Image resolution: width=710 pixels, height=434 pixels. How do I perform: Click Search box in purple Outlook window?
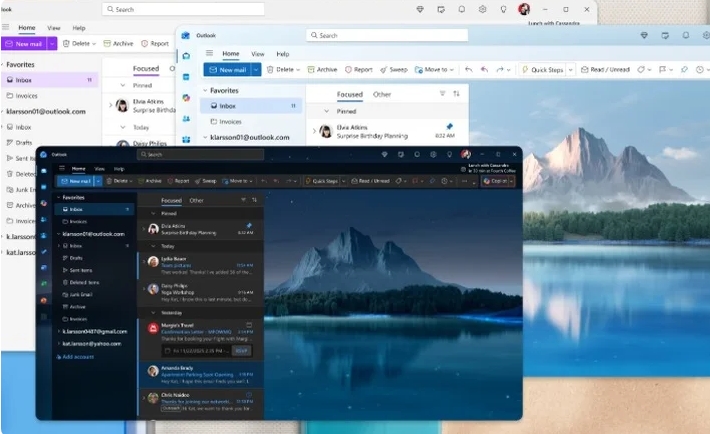[183, 9]
